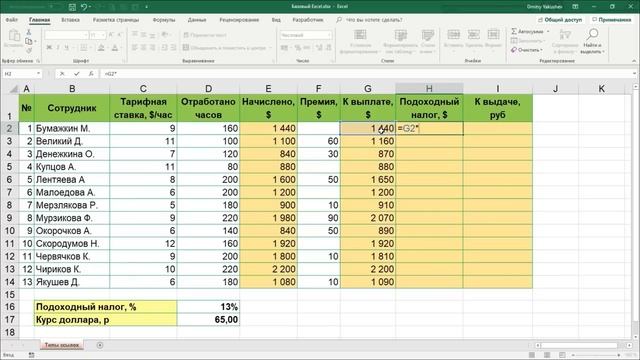The width and height of the screenshot is (640, 360).
Task: Click cell with exchange rate 65,00
Action: point(208,320)
